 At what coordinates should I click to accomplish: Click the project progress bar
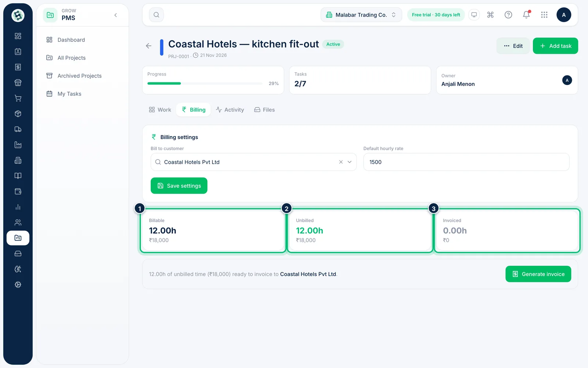point(205,84)
